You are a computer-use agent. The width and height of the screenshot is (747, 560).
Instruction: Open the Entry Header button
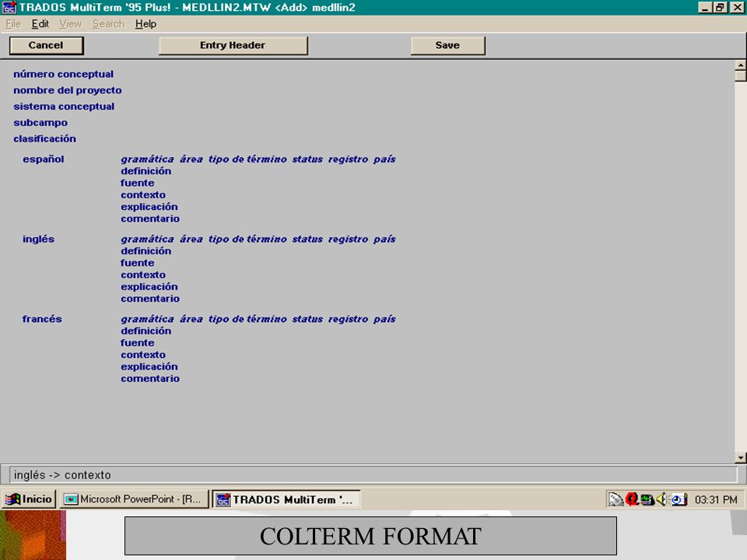(x=233, y=46)
